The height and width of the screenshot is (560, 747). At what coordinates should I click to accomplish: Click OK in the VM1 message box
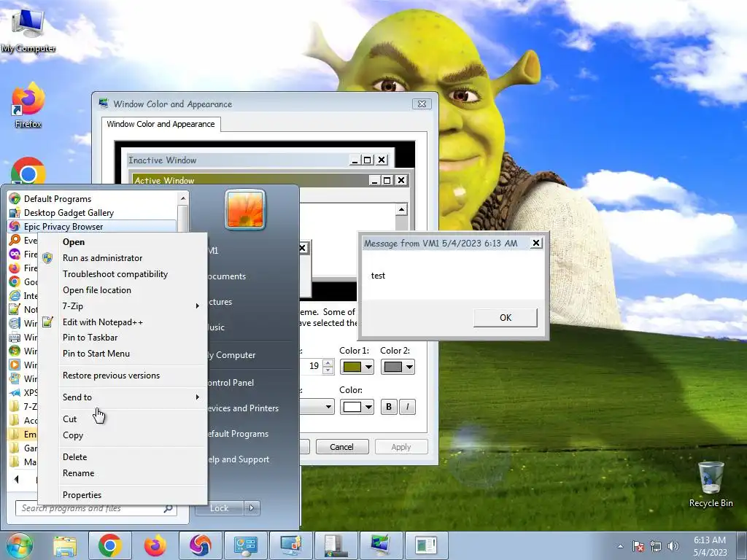click(505, 318)
